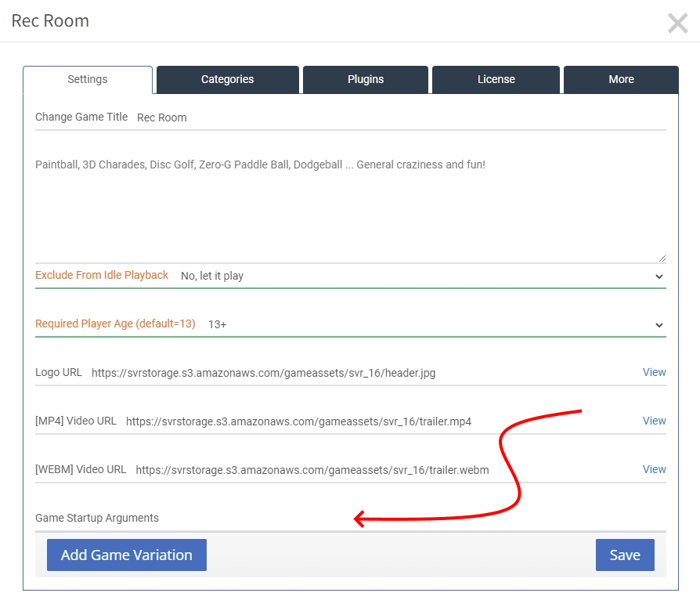View the MP4 video trailer

654,421
